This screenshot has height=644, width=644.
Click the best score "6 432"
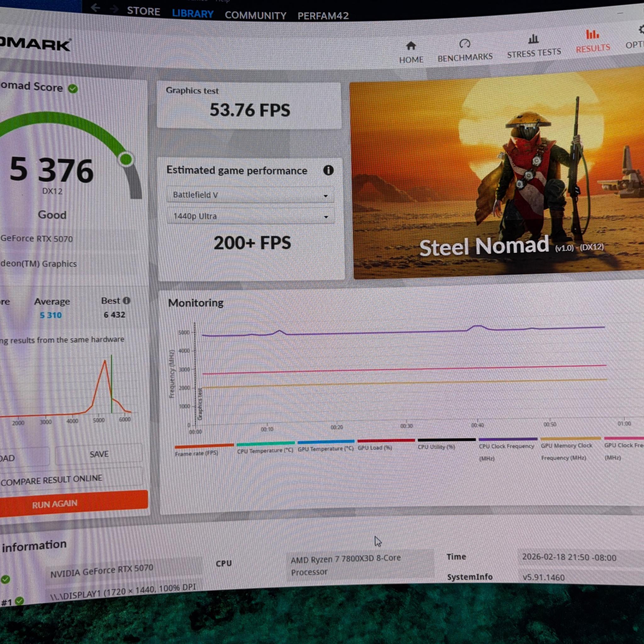[x=114, y=315]
